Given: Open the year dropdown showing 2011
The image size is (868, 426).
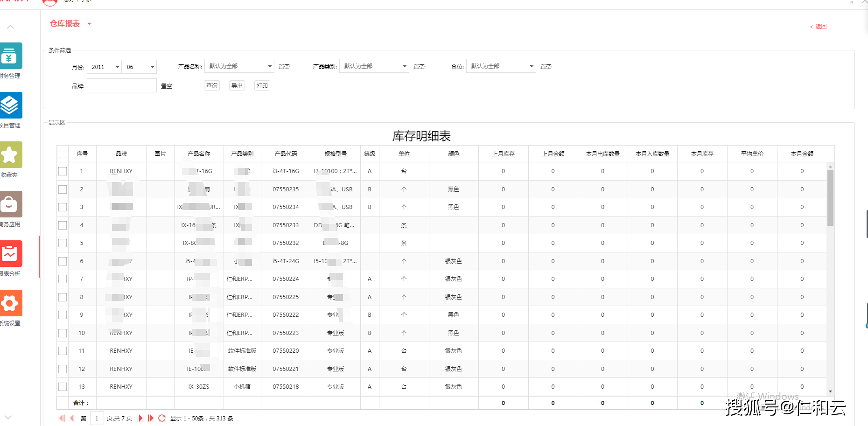Looking at the screenshot, I should click(105, 67).
